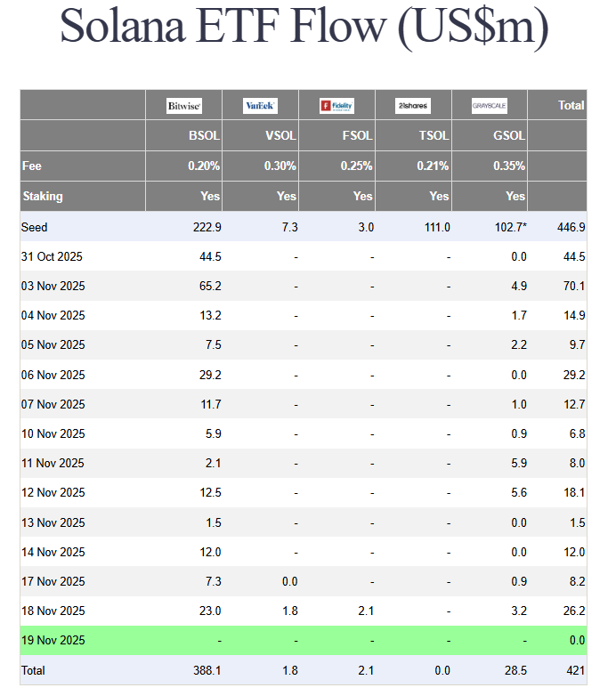616x696 pixels.
Task: Click the Grayscale logo icon
Action: 490,106
